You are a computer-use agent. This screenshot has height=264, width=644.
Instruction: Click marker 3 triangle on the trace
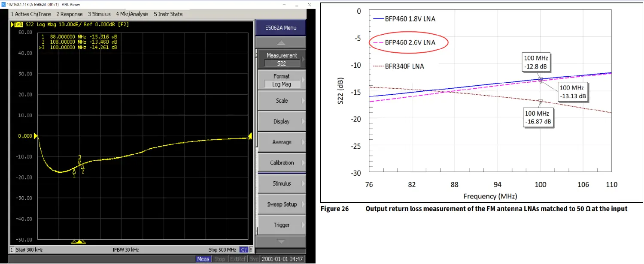(79, 161)
